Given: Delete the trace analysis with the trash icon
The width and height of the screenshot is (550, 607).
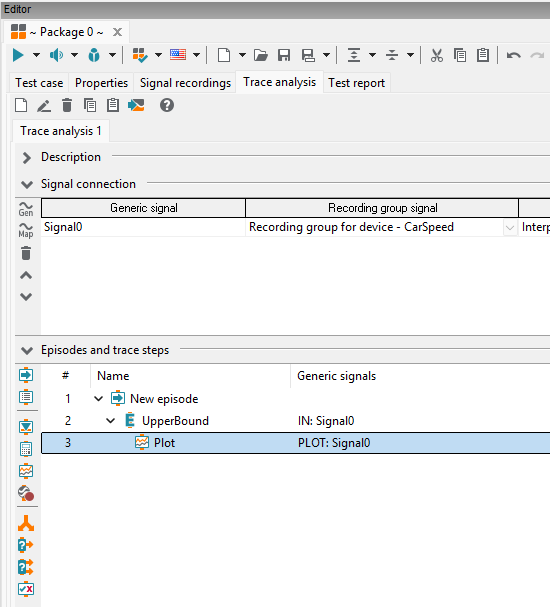Looking at the screenshot, I should (x=67, y=105).
